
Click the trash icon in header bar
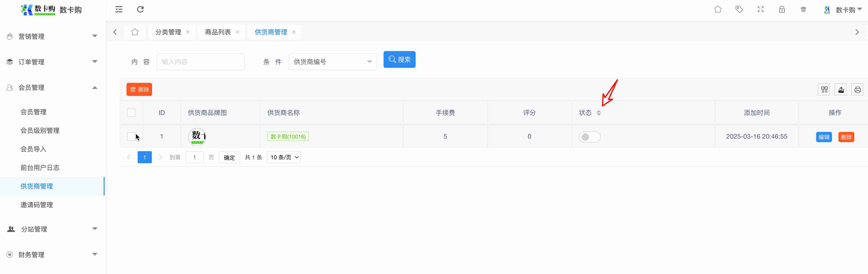803,10
